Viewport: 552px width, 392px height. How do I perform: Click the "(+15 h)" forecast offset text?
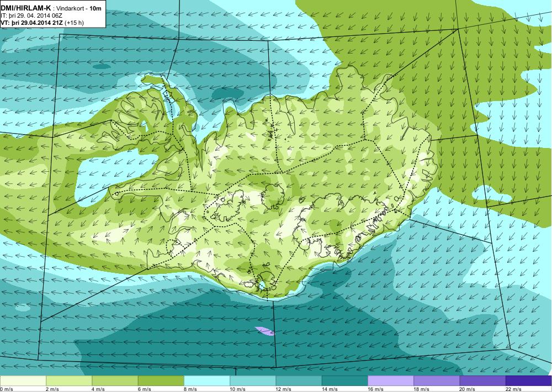75,23
